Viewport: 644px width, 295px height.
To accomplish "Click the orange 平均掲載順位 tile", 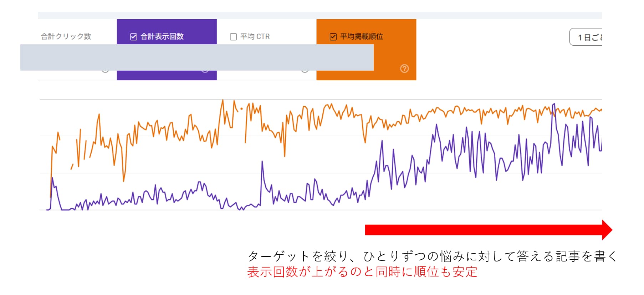I will point(366,36).
